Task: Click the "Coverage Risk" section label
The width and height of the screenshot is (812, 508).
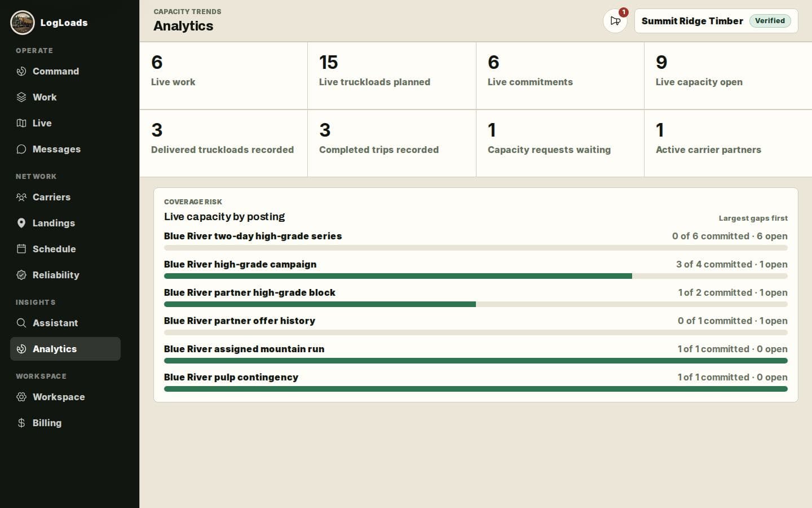Action: (193, 202)
